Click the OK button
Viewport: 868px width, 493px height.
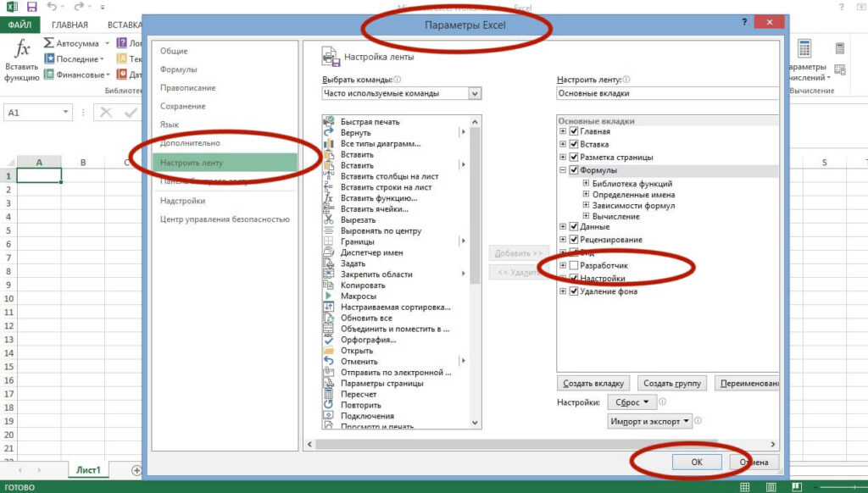tap(697, 462)
